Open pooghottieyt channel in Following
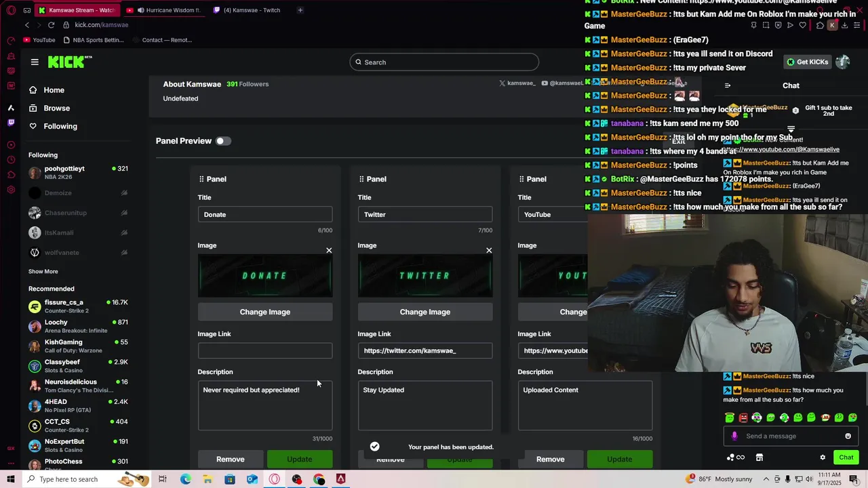This screenshot has width=868, height=488. pyautogui.click(x=78, y=173)
